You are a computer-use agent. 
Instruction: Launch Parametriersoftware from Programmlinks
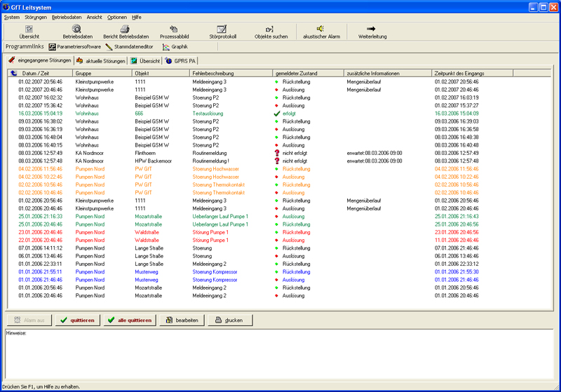point(75,47)
